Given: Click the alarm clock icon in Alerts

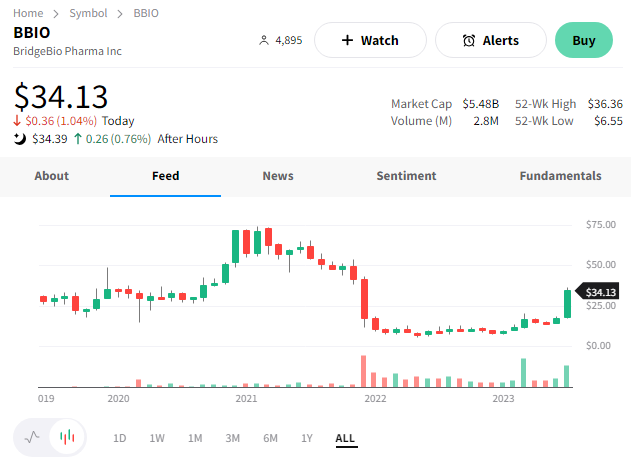Looking at the screenshot, I should coord(469,41).
